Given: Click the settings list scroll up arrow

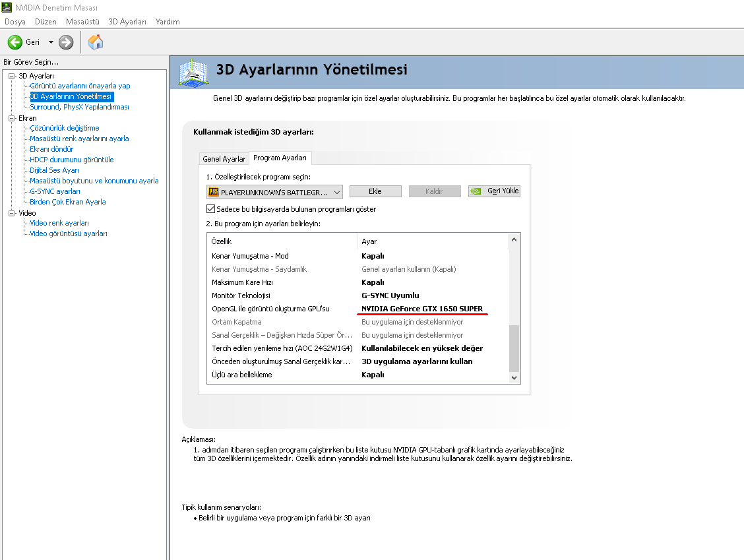Looking at the screenshot, I should coord(514,240).
